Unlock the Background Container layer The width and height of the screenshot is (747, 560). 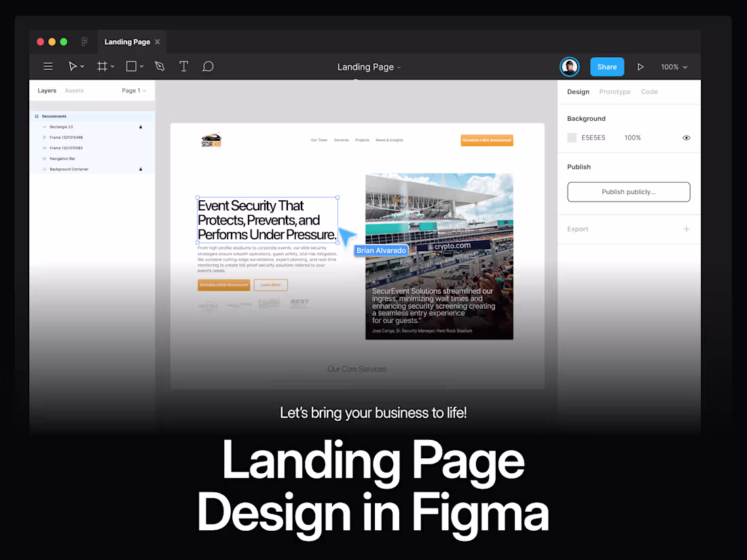tap(141, 169)
